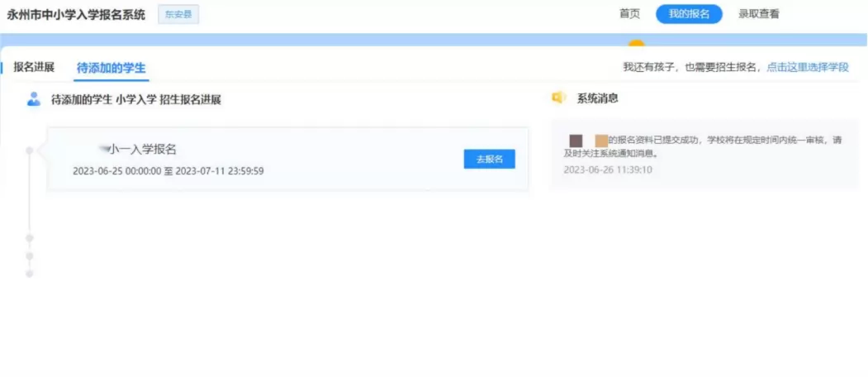The height and width of the screenshot is (377, 868).
Task: Click the 永州市中小学入学报名系统 site title
Action: [76, 15]
